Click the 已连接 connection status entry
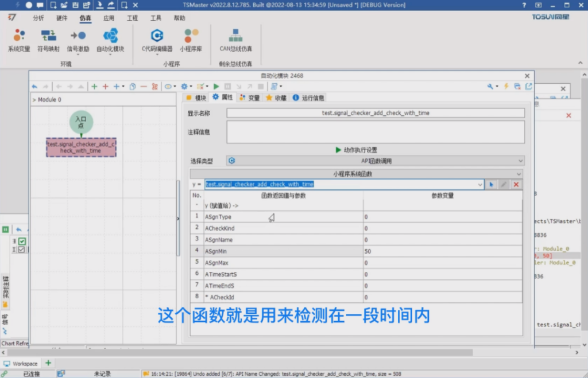The width and height of the screenshot is (588, 378). click(x=32, y=374)
